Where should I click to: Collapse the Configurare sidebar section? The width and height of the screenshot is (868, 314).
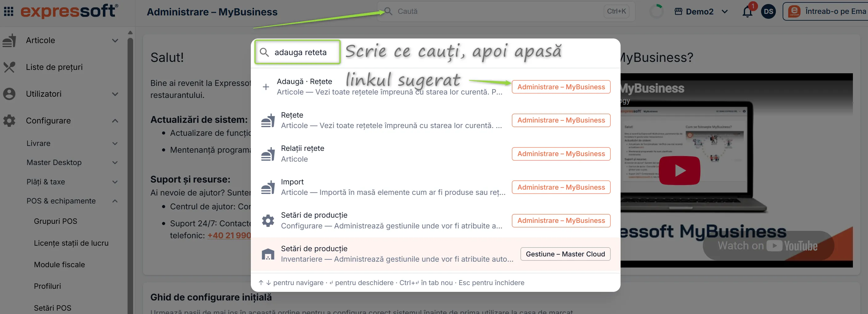[x=115, y=120]
